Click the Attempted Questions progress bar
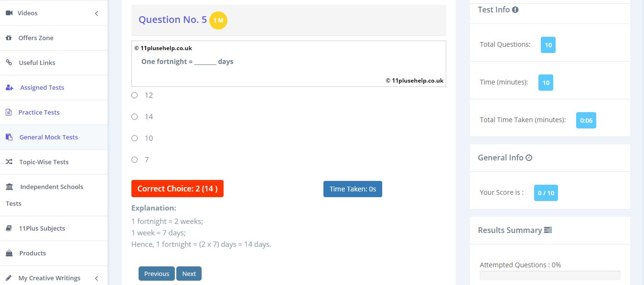Viewport: 644px width, 285px height. [550, 275]
